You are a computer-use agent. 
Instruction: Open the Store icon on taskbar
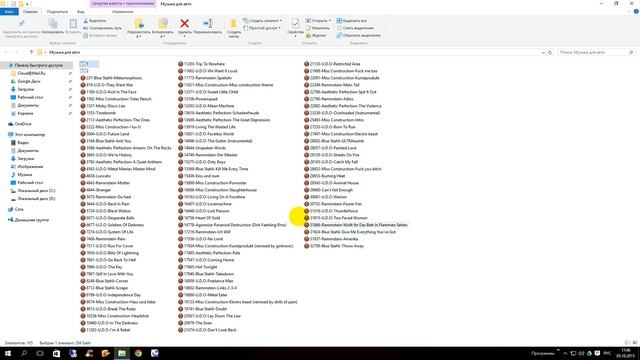pos(56,353)
